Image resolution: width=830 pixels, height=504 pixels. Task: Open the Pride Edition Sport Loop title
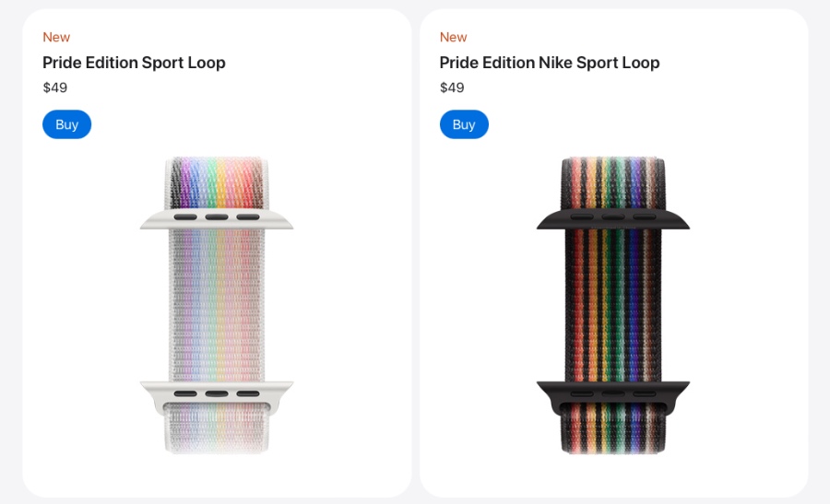coord(134,63)
